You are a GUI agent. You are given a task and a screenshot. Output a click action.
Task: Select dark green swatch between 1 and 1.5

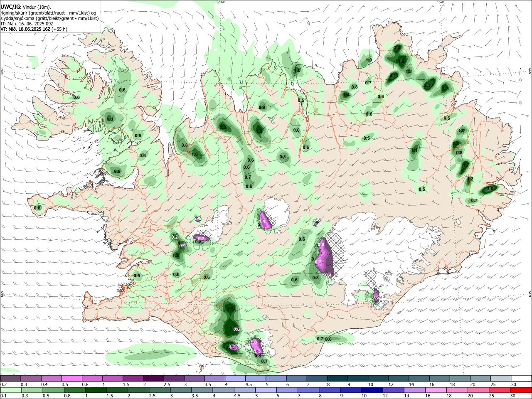click(x=96, y=390)
